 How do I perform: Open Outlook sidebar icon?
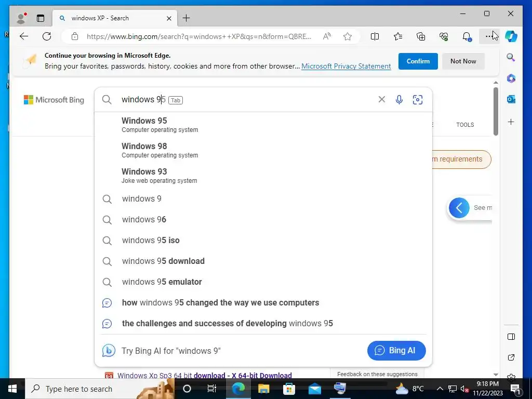pyautogui.click(x=511, y=99)
